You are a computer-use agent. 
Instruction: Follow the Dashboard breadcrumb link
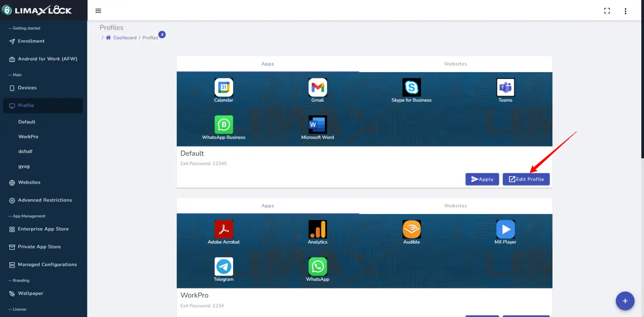pyautogui.click(x=125, y=38)
